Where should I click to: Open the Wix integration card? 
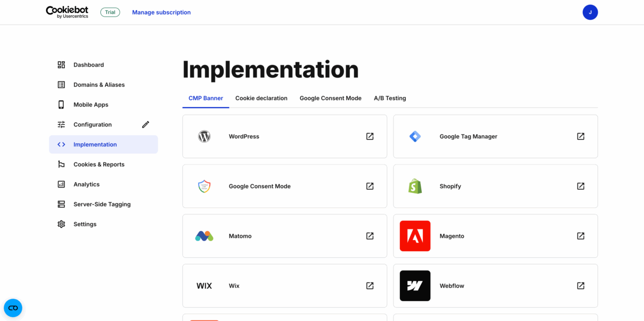click(x=284, y=286)
